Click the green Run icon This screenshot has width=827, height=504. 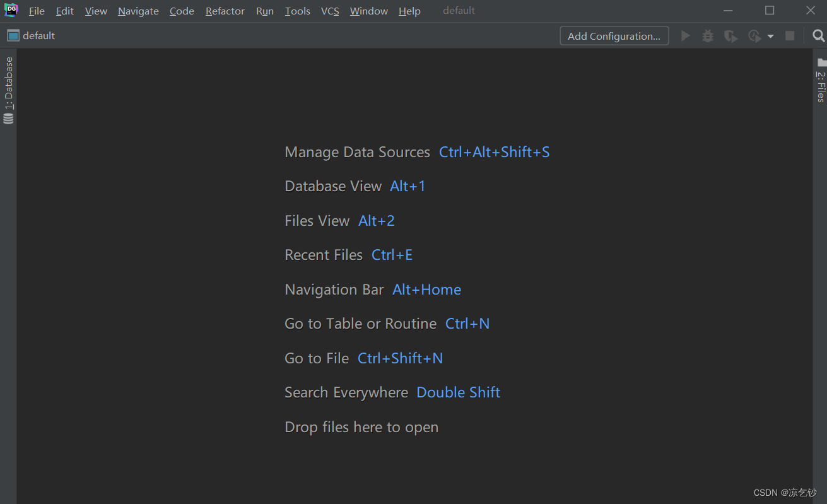(x=686, y=36)
